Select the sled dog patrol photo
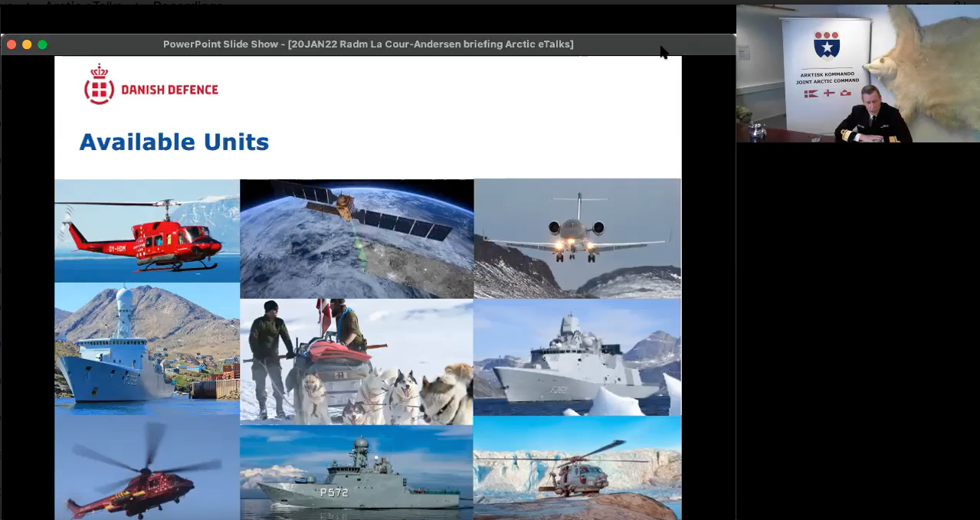Viewport: 980px width, 520px height. click(356, 361)
